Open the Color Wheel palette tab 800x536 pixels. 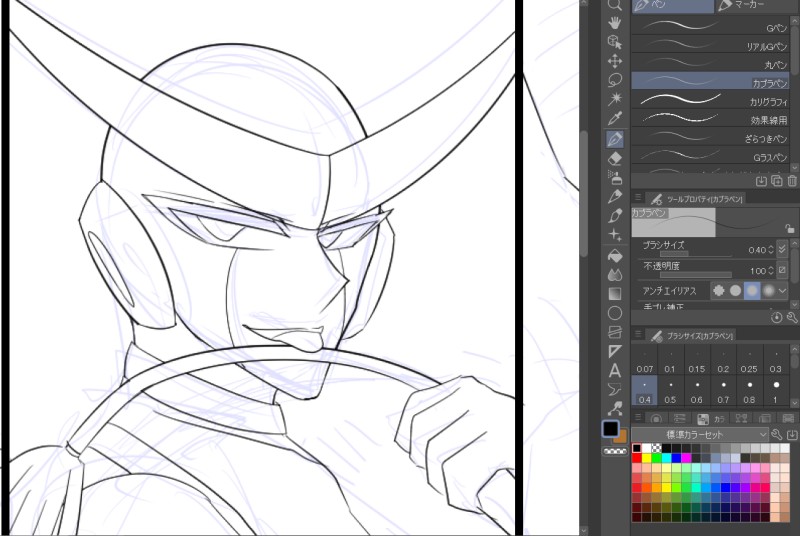pos(656,419)
